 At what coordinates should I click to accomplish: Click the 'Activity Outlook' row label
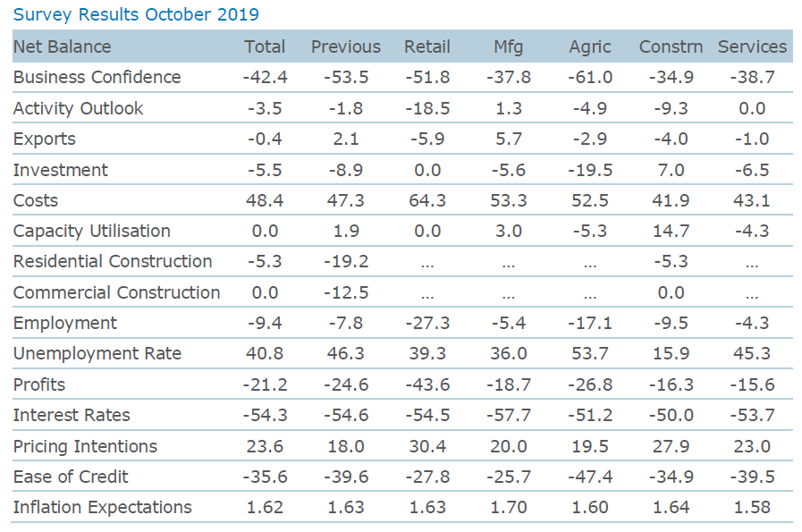79,108
